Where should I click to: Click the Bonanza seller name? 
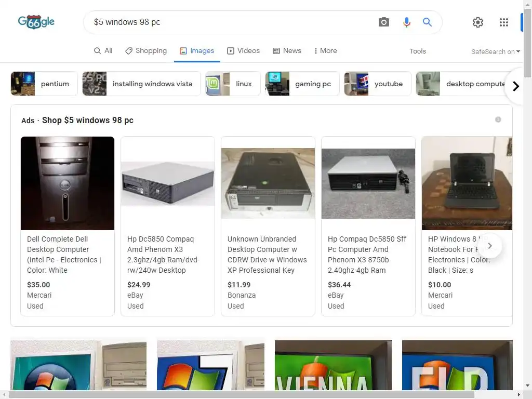[x=242, y=295]
